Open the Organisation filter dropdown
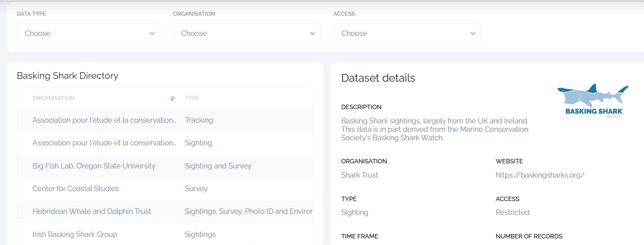 pos(247,34)
